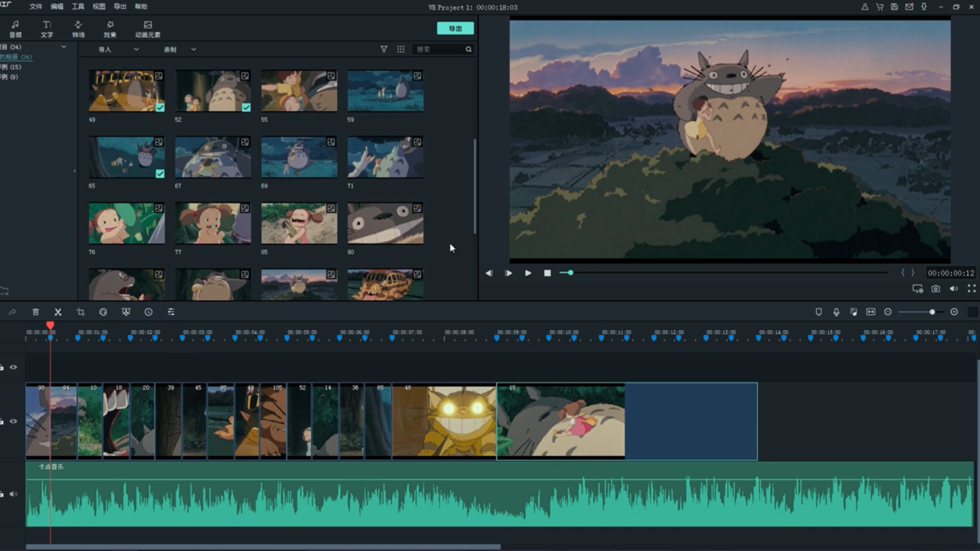The image size is (980, 551).
Task: Zoom out timeline with minus icon
Action: coord(888,312)
